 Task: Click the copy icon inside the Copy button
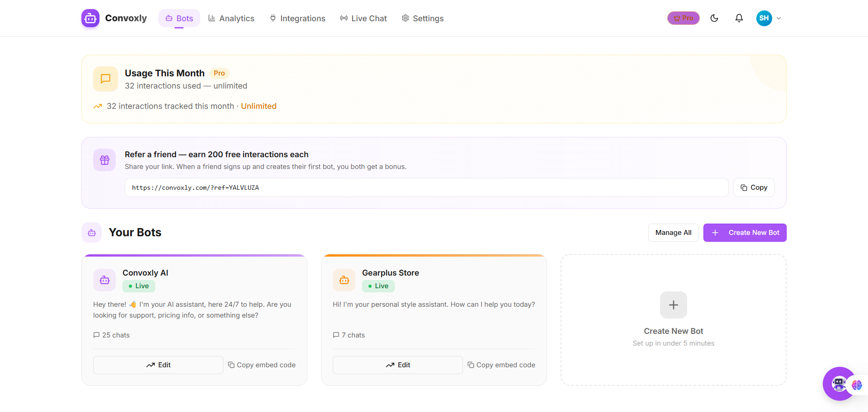pos(744,187)
